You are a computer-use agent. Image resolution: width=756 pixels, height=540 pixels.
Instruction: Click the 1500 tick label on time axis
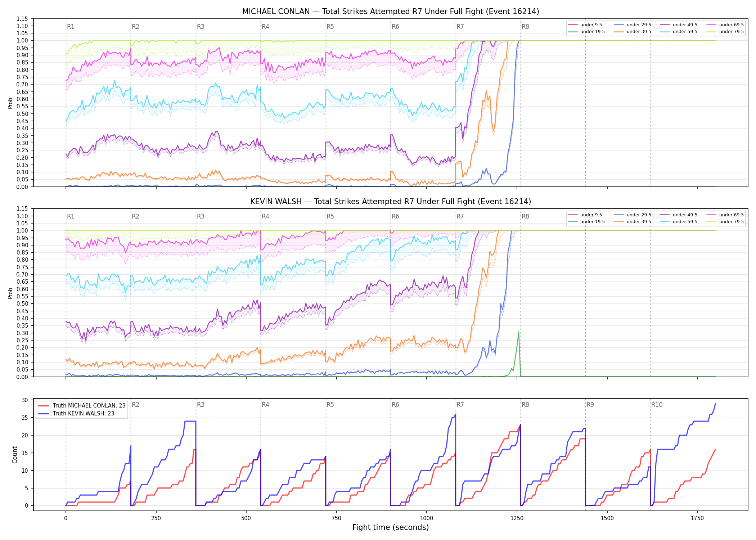607,518
